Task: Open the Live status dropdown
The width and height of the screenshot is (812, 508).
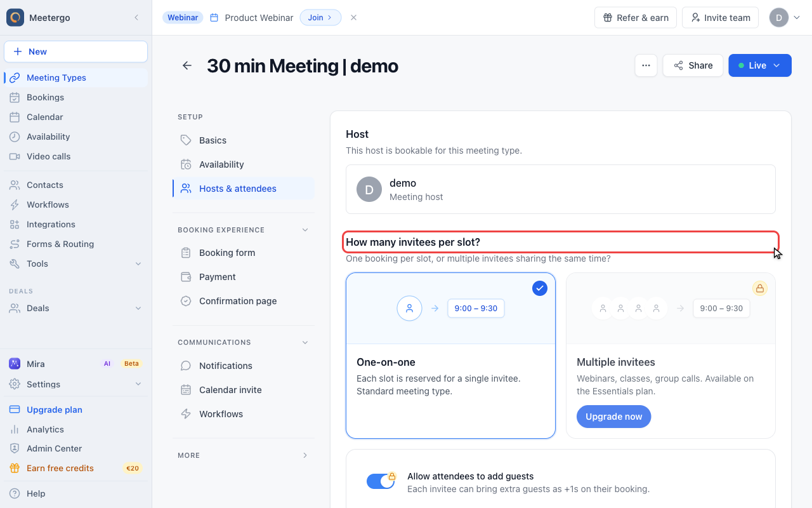Action: [760, 65]
